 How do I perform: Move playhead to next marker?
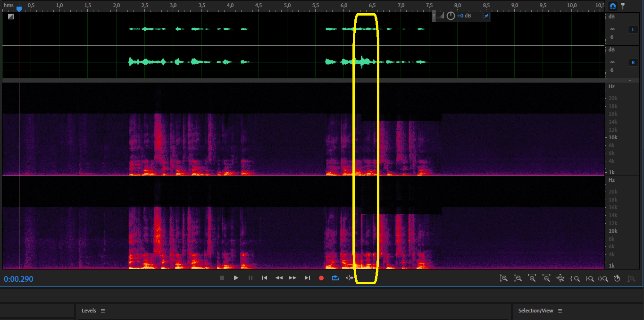click(307, 278)
